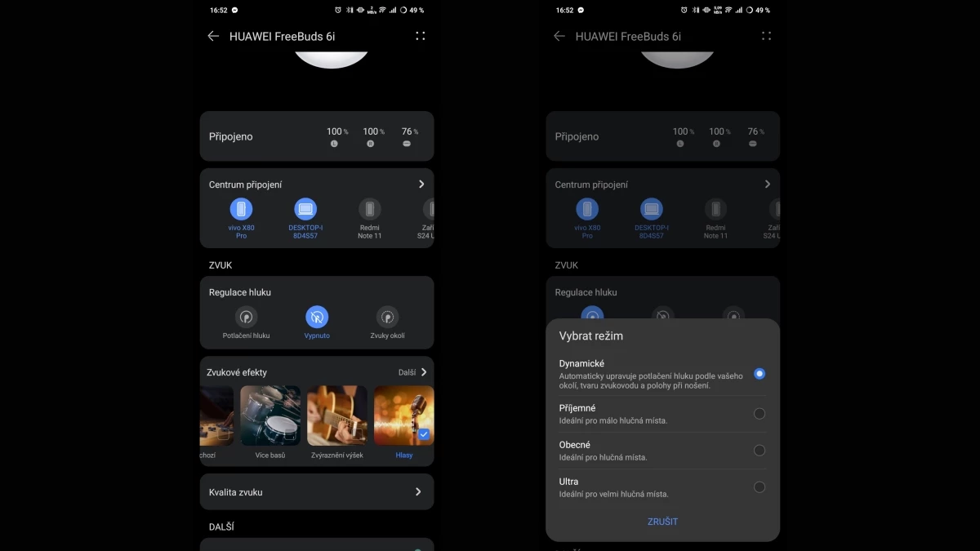Screen dimensions: 980x551
Task: Tap battery 49 % indicator in left status bar
Action: (x=412, y=11)
